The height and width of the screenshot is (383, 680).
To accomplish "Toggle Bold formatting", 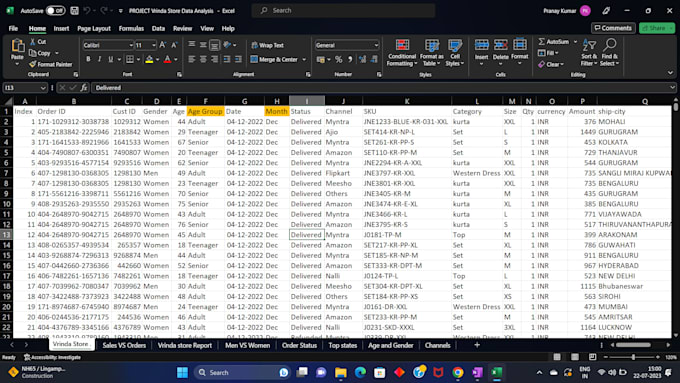I will pos(88,59).
